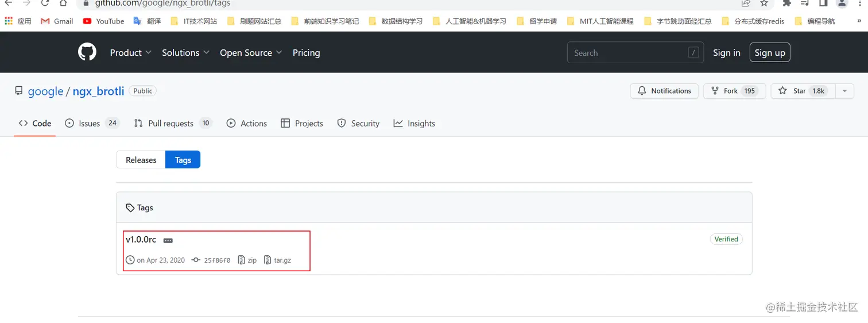Switch to the Projects tab
Screen dimensions: 868x323
(x=302, y=123)
